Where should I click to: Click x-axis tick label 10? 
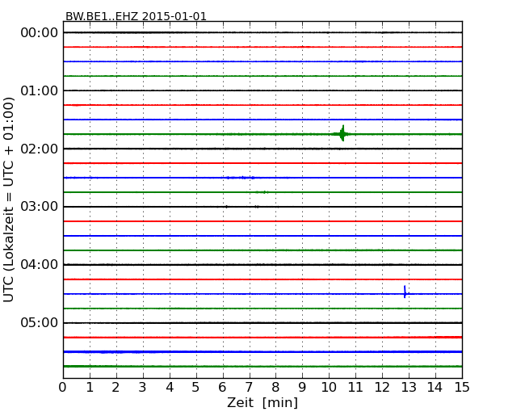tap(329, 388)
